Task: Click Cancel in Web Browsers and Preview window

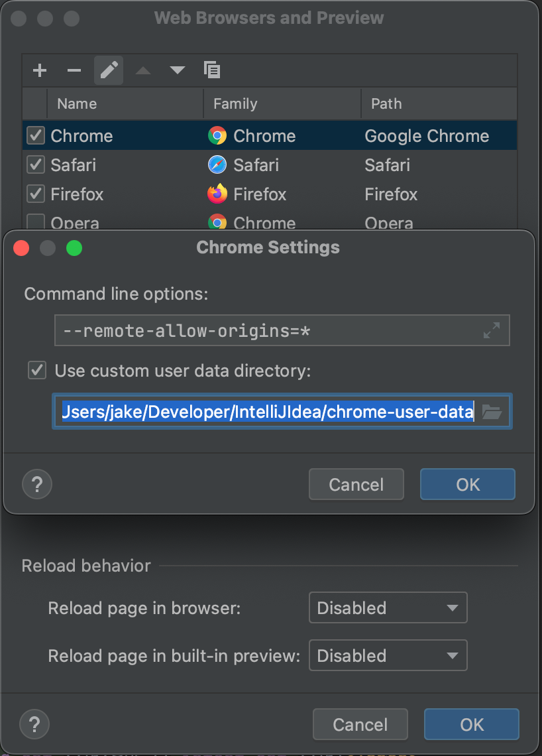Action: pos(360,724)
